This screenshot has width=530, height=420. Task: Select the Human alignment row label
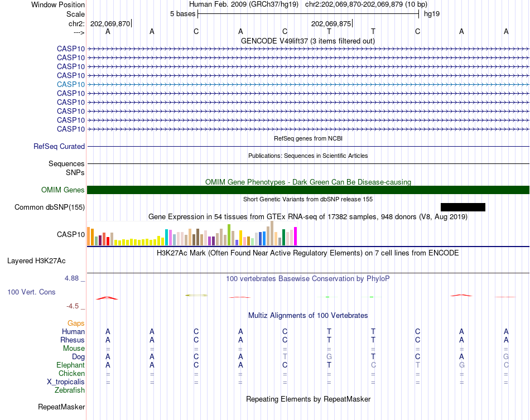[73, 331]
